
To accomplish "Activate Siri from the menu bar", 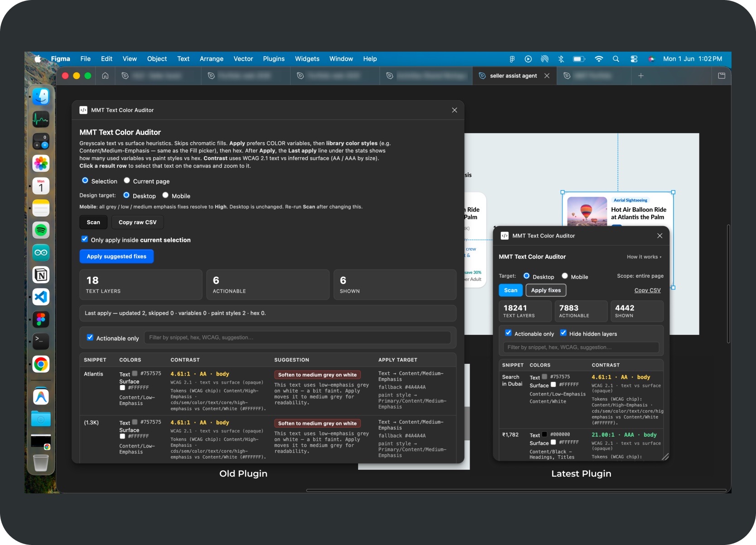I will pyautogui.click(x=651, y=59).
